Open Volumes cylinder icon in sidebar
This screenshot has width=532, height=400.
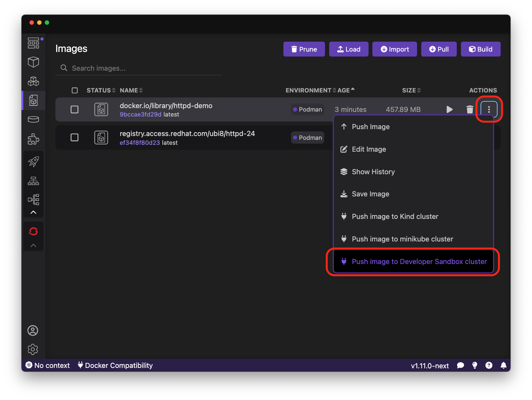pyautogui.click(x=34, y=119)
